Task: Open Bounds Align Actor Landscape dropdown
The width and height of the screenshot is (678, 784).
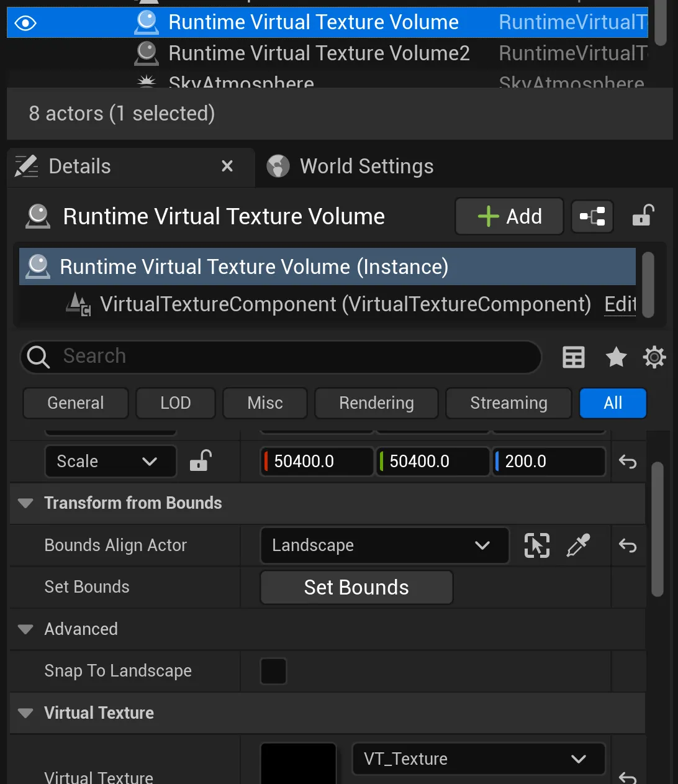Action: tap(384, 545)
